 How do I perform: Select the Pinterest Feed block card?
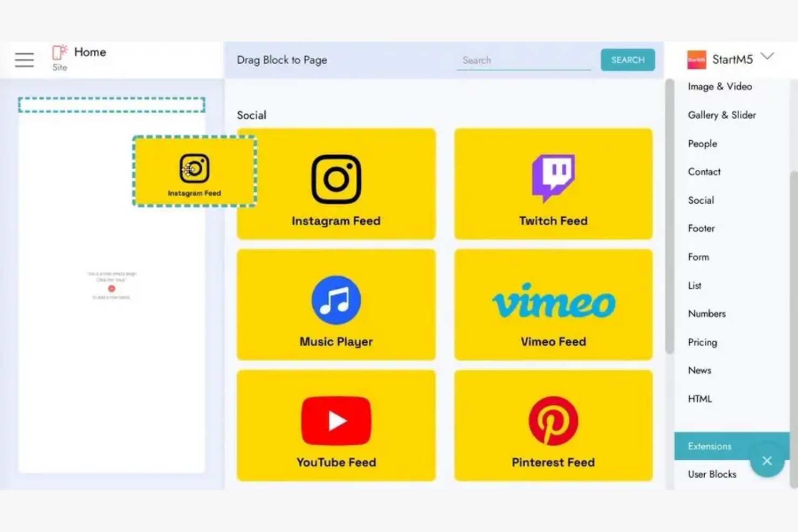pyautogui.click(x=553, y=425)
